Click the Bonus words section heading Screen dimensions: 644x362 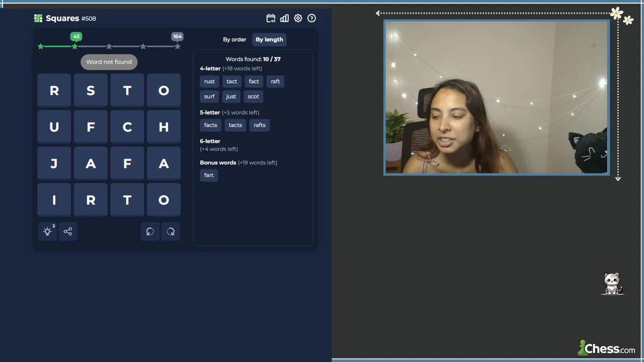pos(218,163)
